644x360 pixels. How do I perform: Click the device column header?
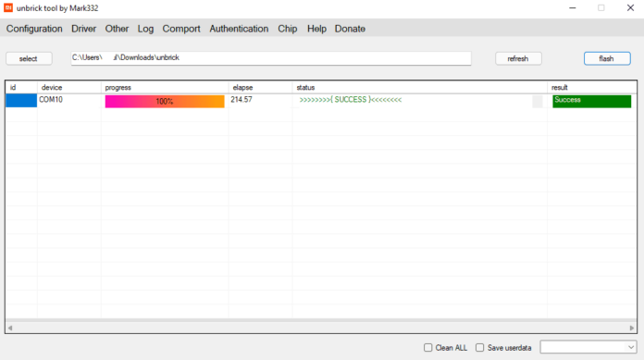(x=69, y=88)
